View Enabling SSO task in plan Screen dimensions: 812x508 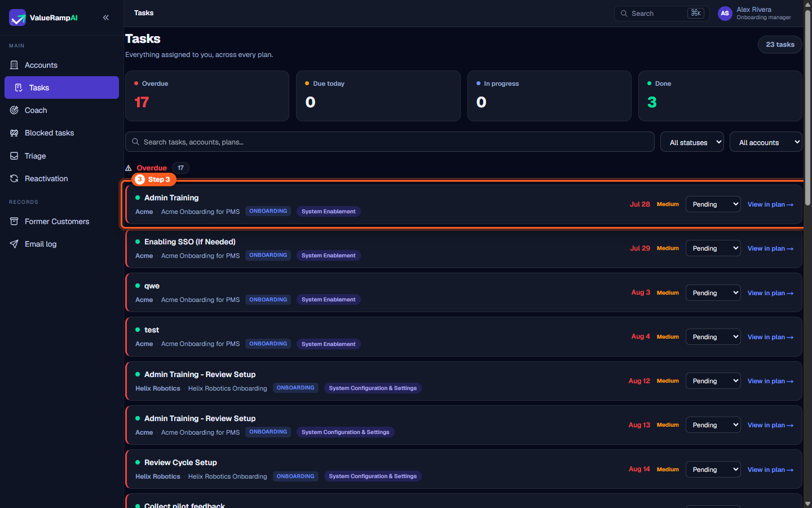[x=770, y=248]
